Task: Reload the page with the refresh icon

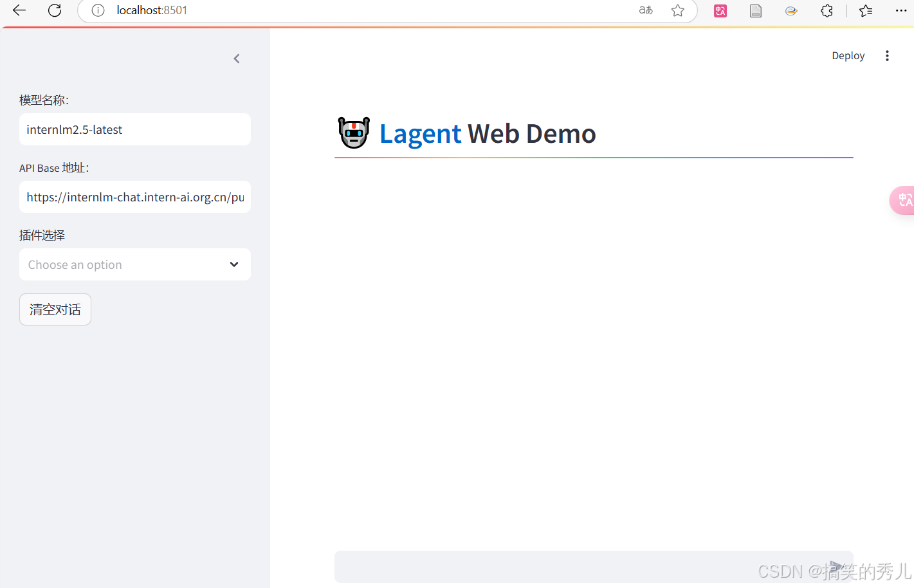Action: pyautogui.click(x=55, y=10)
